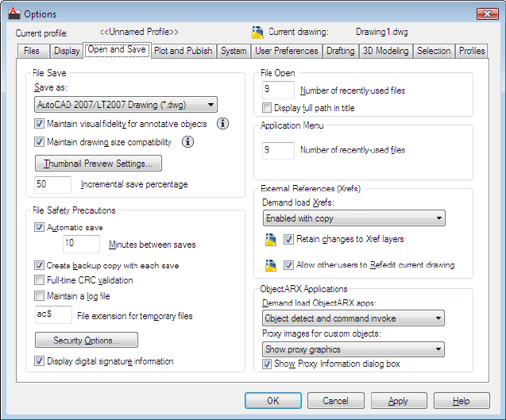Click the Minutes between saves field

81,244
